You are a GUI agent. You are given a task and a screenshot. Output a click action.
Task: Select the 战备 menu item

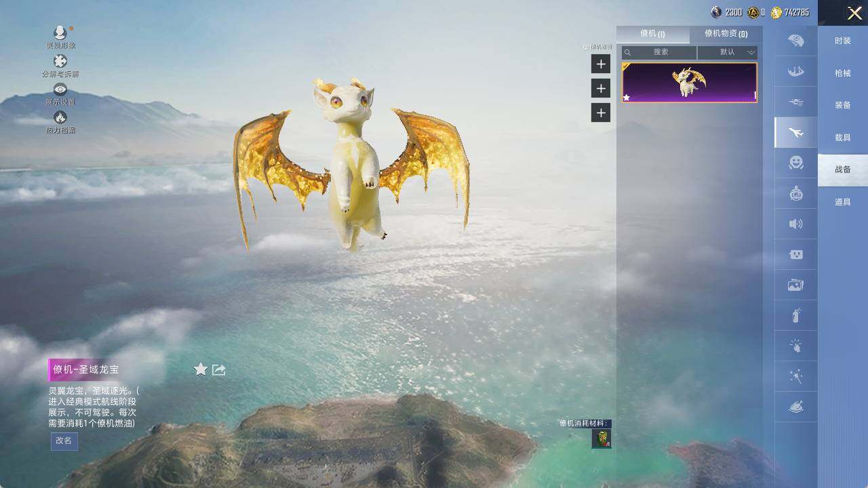tap(843, 169)
